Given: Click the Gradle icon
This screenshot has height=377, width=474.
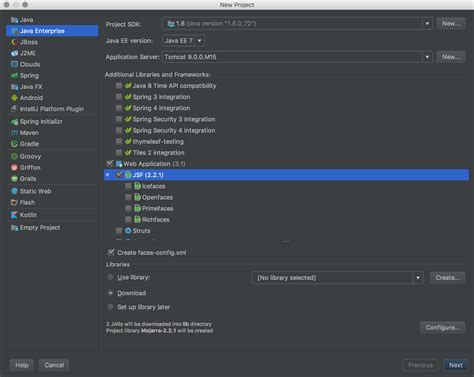Looking at the screenshot, I should click(x=14, y=144).
